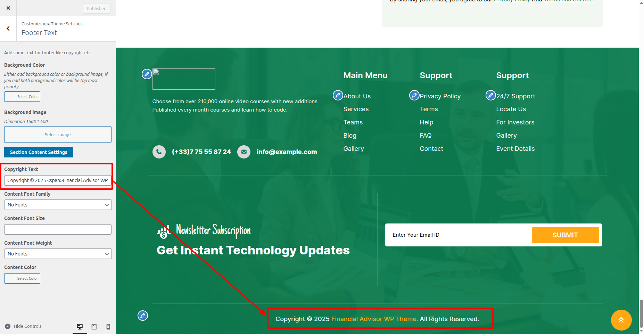The image size is (644, 334).
Task: Click Select image for background
Action: point(58,135)
